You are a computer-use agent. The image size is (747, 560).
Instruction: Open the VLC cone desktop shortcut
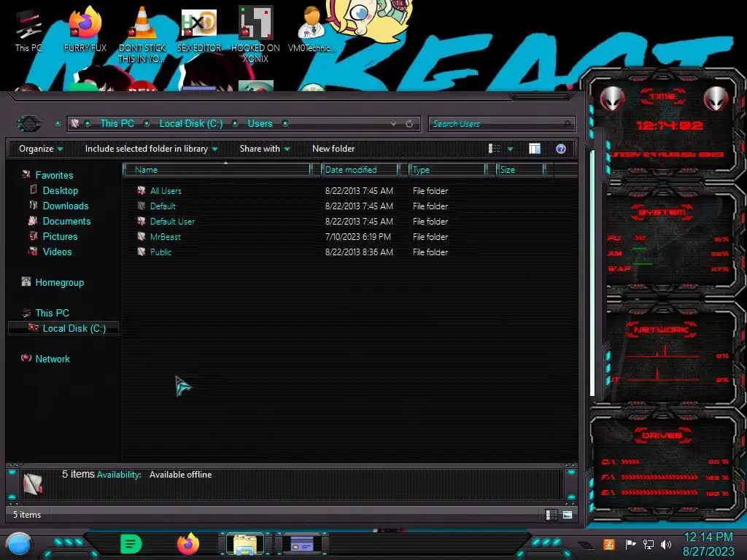pos(142,34)
